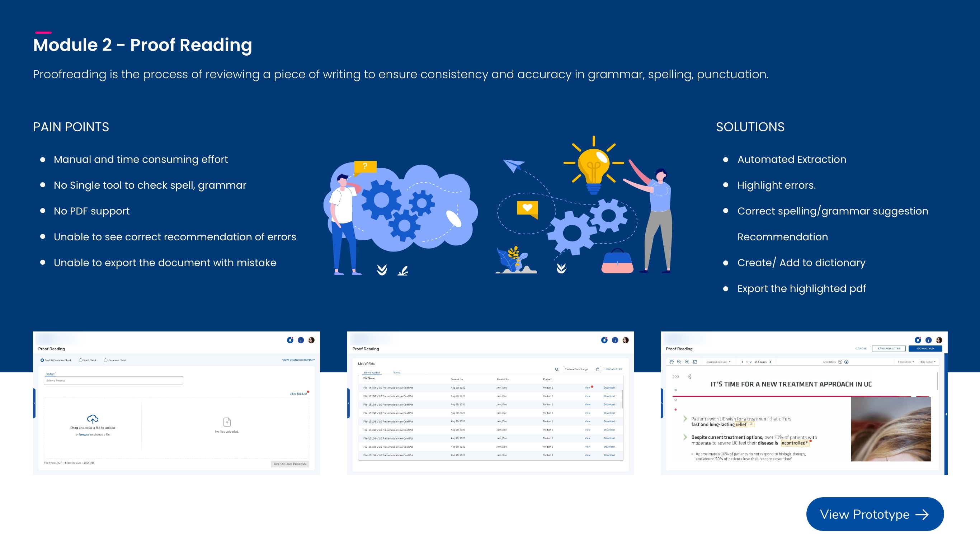
Task: Click the fit-to-screen expand icon
Action: [695, 362]
